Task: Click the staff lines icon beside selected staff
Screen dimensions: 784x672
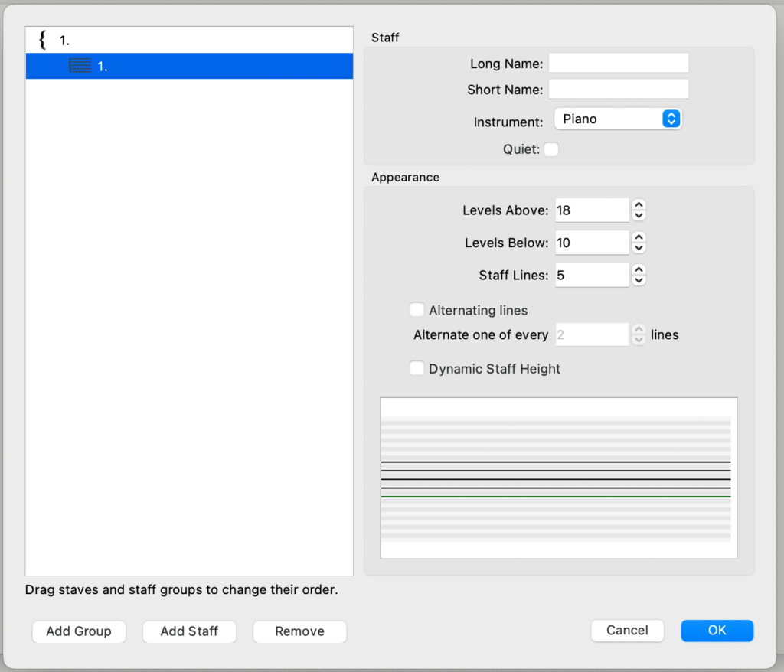Action: pos(80,66)
